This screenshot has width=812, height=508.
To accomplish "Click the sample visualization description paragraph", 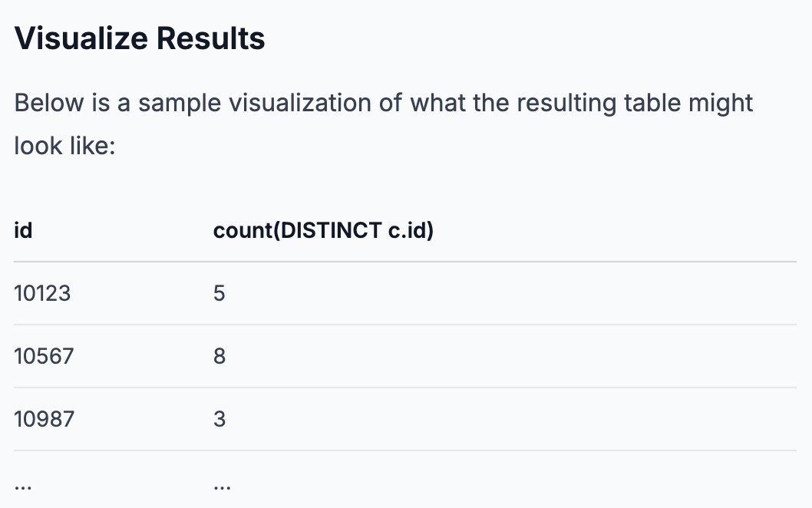I will [x=383, y=124].
